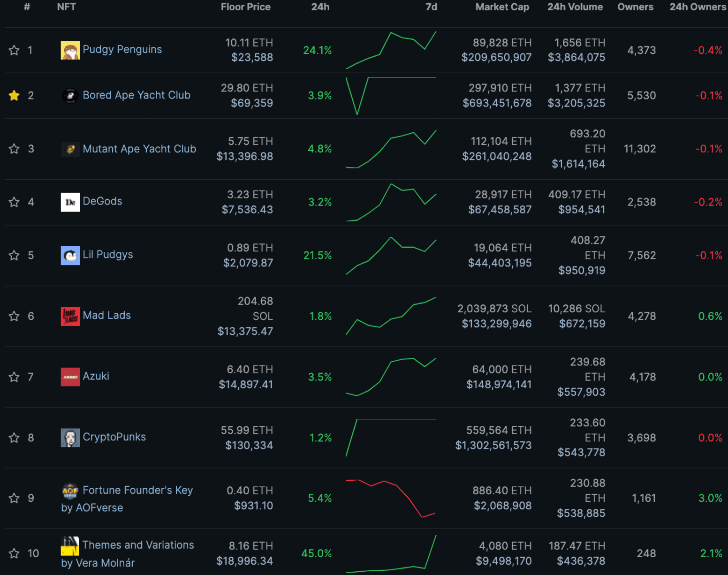Screen dimensions: 728x575
Task: Open the Bored Ape Yacht Club link
Action: [136, 95]
